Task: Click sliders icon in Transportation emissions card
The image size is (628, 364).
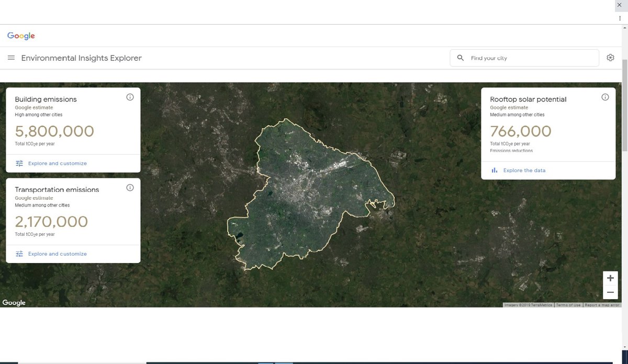Action: coord(19,254)
